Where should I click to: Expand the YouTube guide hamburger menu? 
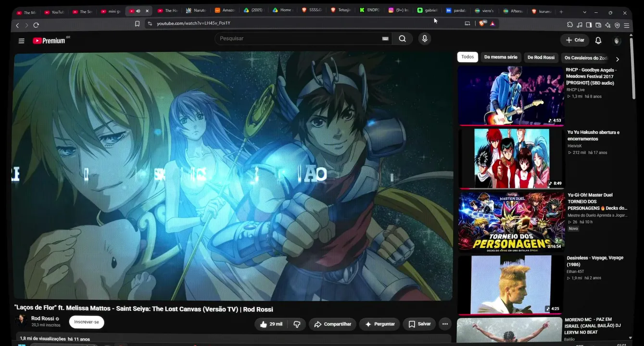coord(21,41)
